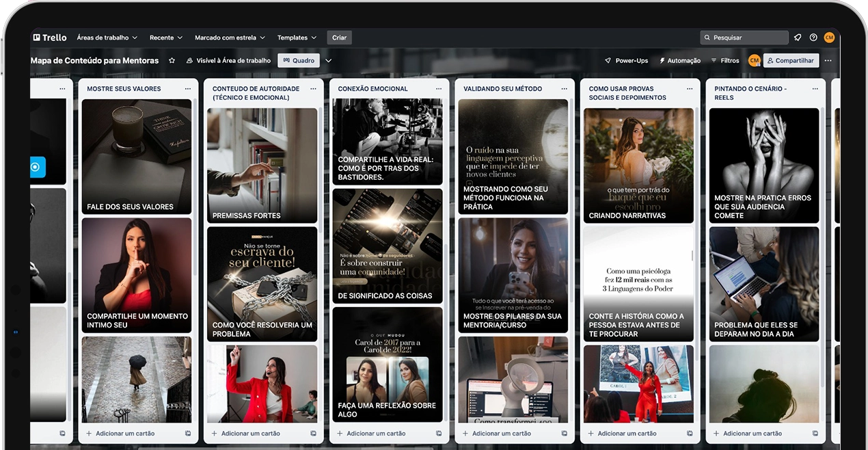Open COMO USAR PROVAS SOCIAIS list menu
Screen dimensions: 868x450
click(690, 89)
